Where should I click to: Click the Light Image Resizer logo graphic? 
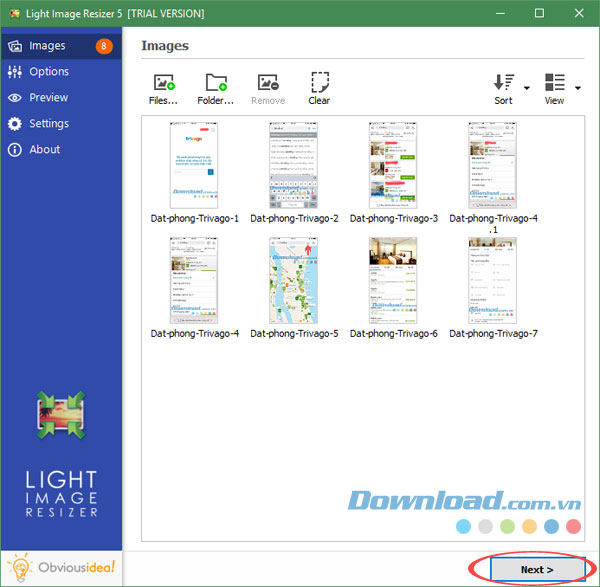pos(61,415)
